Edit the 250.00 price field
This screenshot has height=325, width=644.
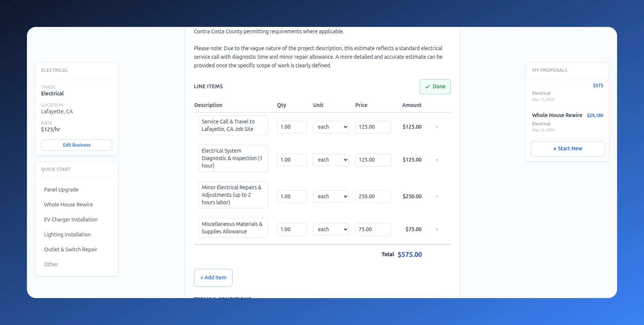point(373,197)
